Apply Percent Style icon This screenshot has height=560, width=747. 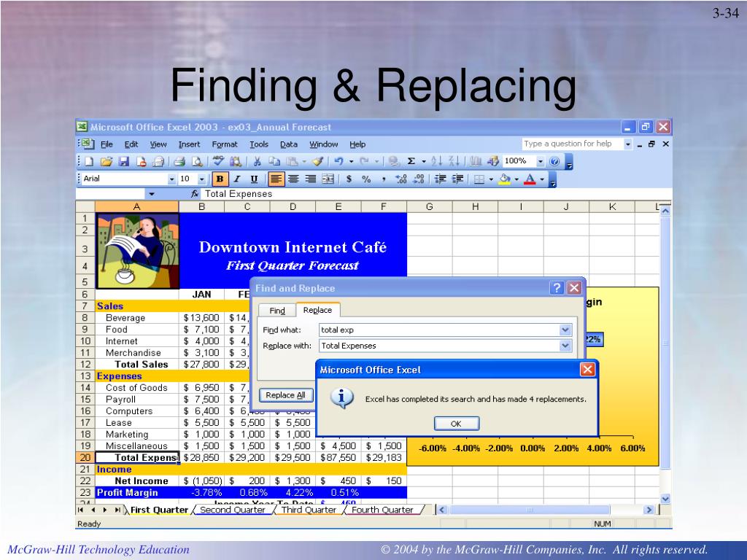tap(366, 179)
